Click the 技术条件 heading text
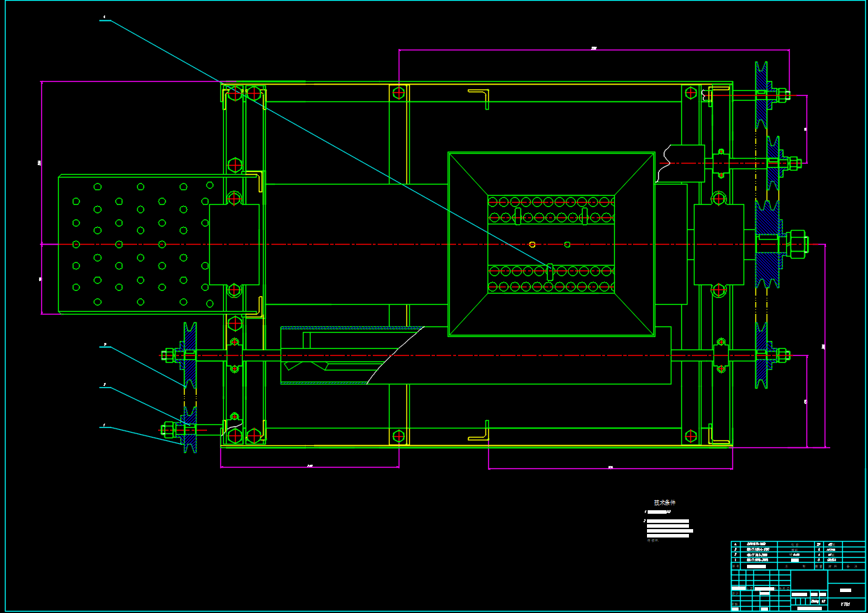The image size is (868, 613). (x=664, y=503)
